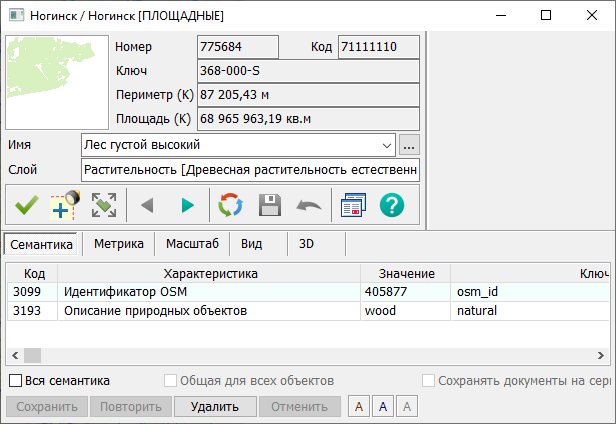Expand the 'Имя' dropdown list

(388, 145)
